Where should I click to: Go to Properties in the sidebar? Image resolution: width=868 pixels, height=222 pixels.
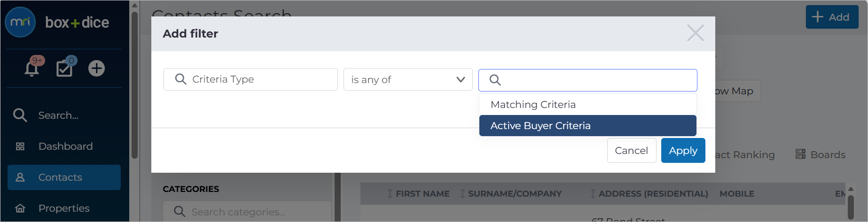point(64,208)
